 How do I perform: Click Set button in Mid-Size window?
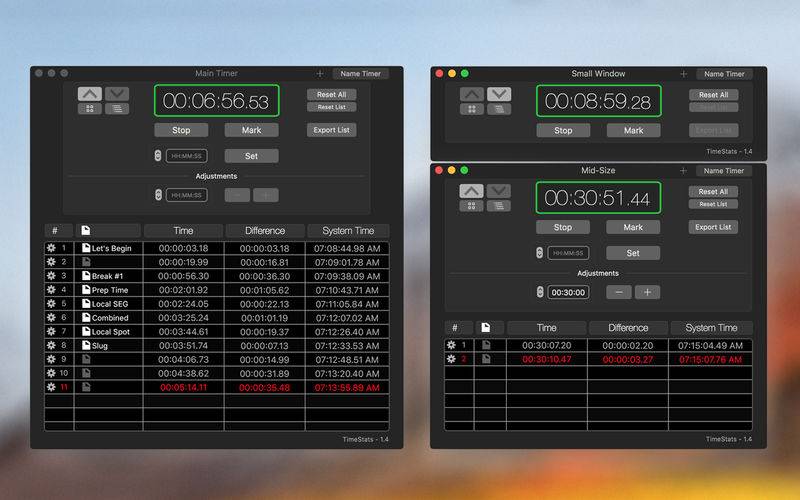633,253
